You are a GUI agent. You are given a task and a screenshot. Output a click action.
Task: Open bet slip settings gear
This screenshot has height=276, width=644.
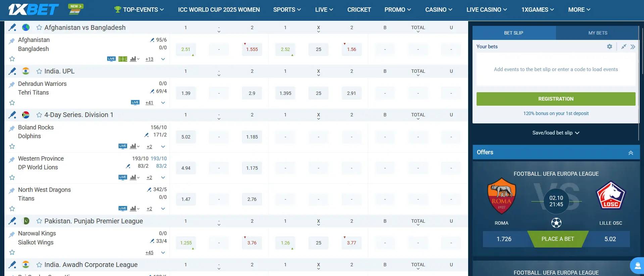[609, 47]
